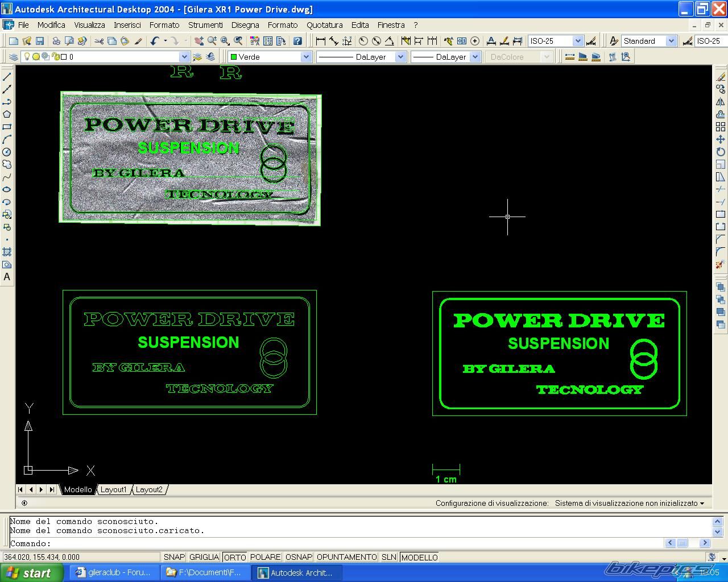Toggle SLN lineweight display
Viewport: 728px width, 582px height.
[x=389, y=558]
